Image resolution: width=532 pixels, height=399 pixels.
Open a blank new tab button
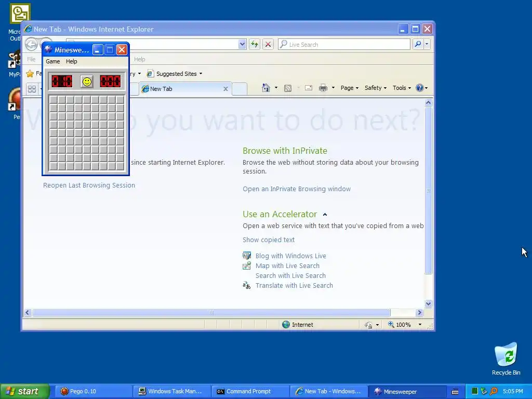coord(240,89)
